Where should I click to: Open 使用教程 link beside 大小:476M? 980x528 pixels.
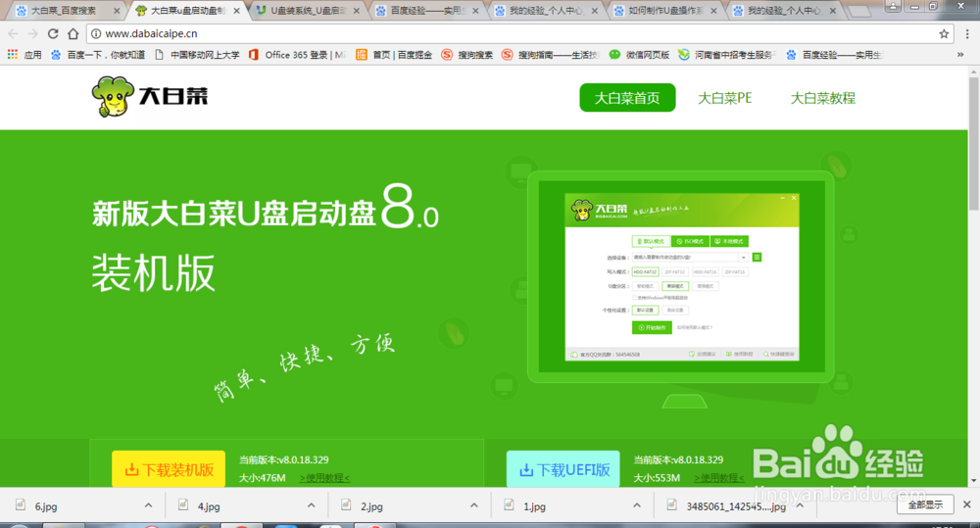[324, 478]
